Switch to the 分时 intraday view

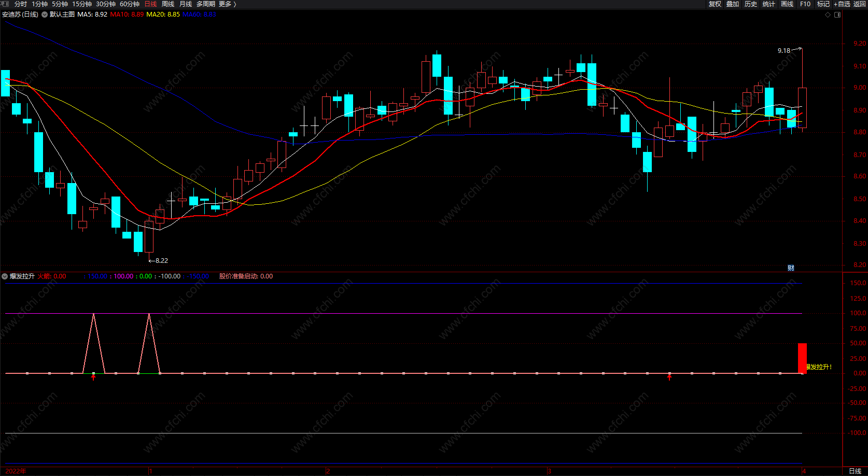21,4
